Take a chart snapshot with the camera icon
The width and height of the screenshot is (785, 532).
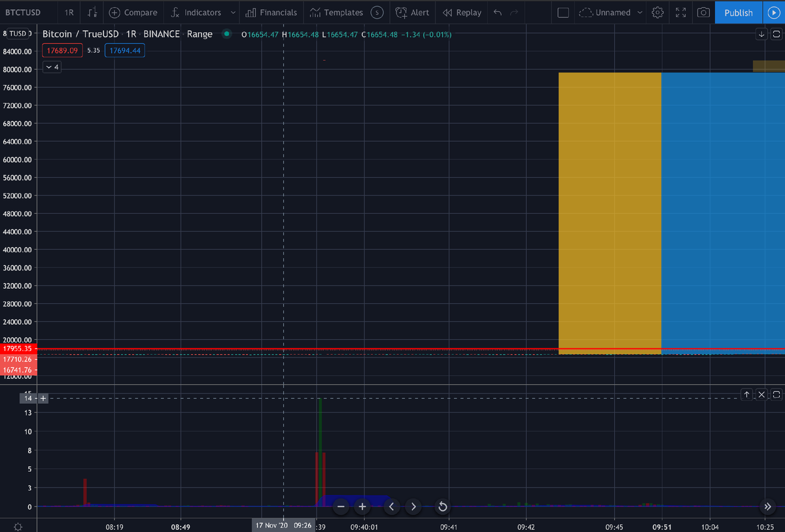703,12
